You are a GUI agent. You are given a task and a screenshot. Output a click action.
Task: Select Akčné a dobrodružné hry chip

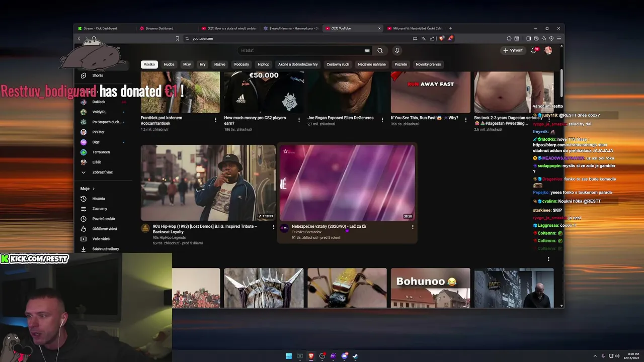[298, 64]
